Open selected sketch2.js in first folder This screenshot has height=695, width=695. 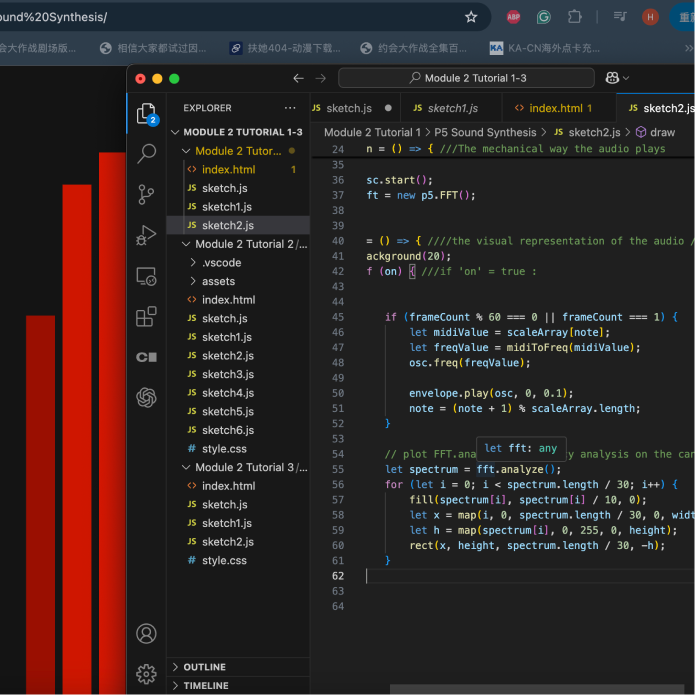click(238, 225)
